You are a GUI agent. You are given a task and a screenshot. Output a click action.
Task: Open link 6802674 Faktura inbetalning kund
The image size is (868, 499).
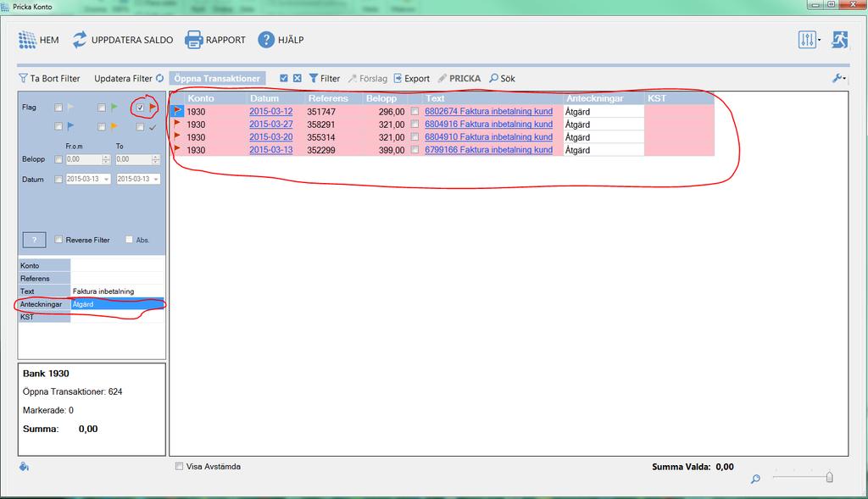pyautogui.click(x=489, y=111)
